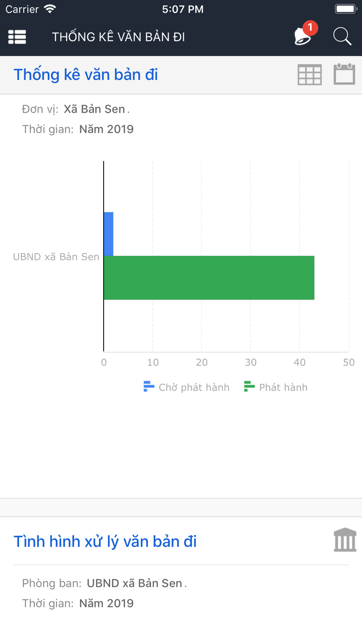This screenshot has width=362, height=644.
Task: Open the Thống kê văn bản đi heading
Action: (86, 75)
